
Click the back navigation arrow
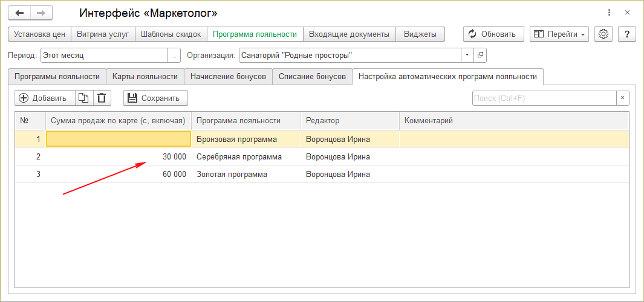19,13
